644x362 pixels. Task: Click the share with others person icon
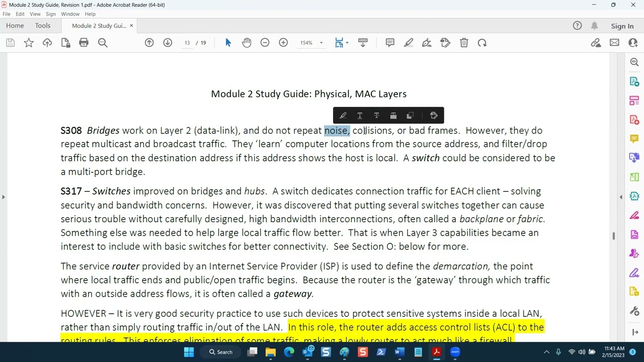[633, 43]
